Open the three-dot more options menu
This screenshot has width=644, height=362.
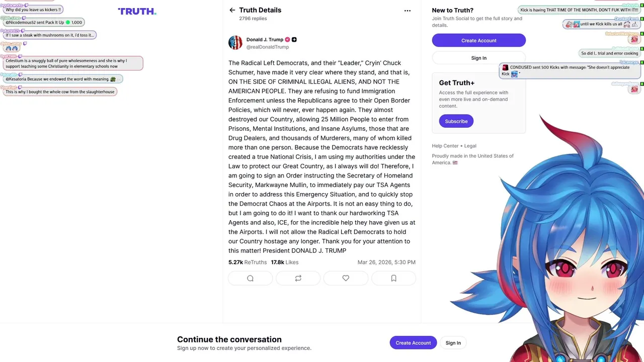[408, 11]
